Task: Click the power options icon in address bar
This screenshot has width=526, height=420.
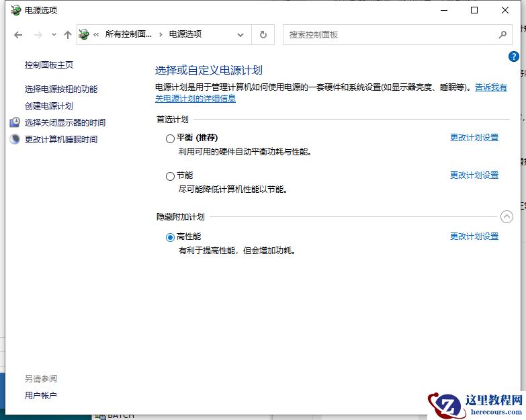Action: coord(84,34)
